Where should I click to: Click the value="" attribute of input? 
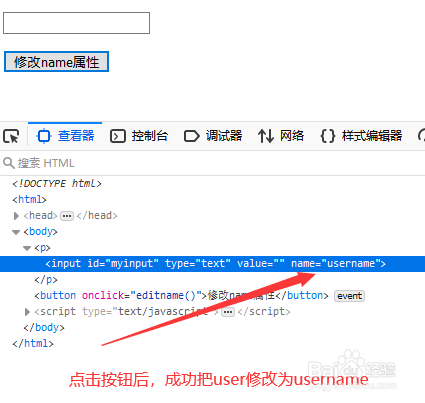261,264
